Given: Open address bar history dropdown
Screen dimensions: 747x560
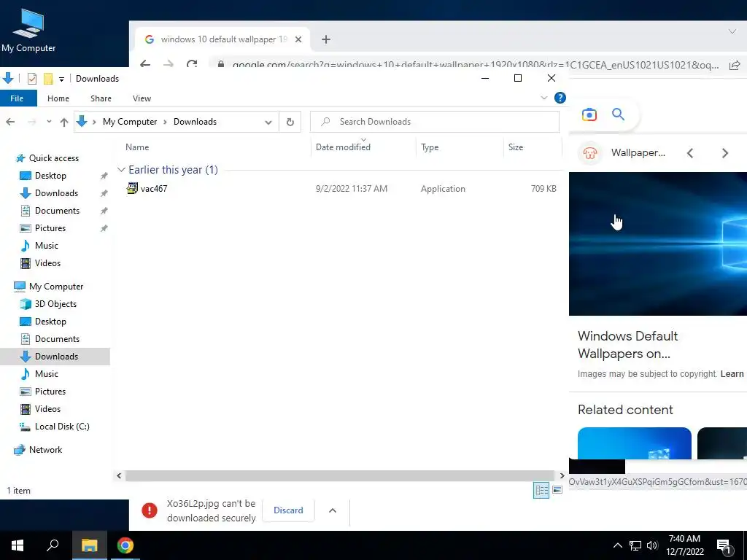Looking at the screenshot, I should (268, 122).
